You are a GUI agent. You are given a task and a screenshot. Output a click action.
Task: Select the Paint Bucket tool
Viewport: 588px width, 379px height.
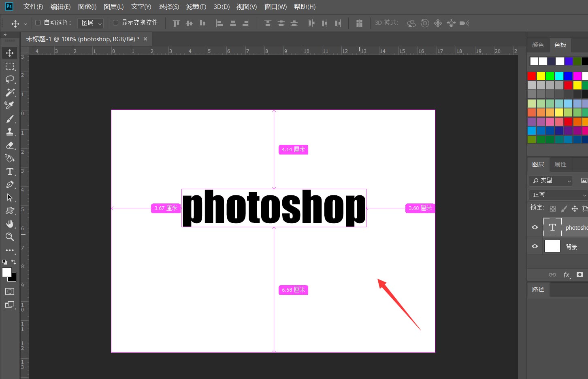(x=10, y=158)
